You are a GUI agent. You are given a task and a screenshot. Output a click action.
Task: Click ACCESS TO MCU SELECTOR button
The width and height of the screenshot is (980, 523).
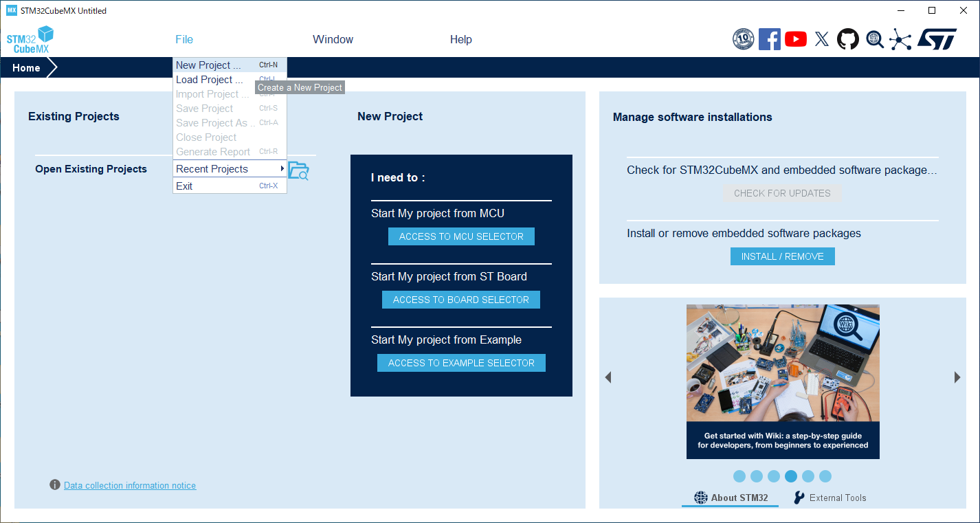461,236
